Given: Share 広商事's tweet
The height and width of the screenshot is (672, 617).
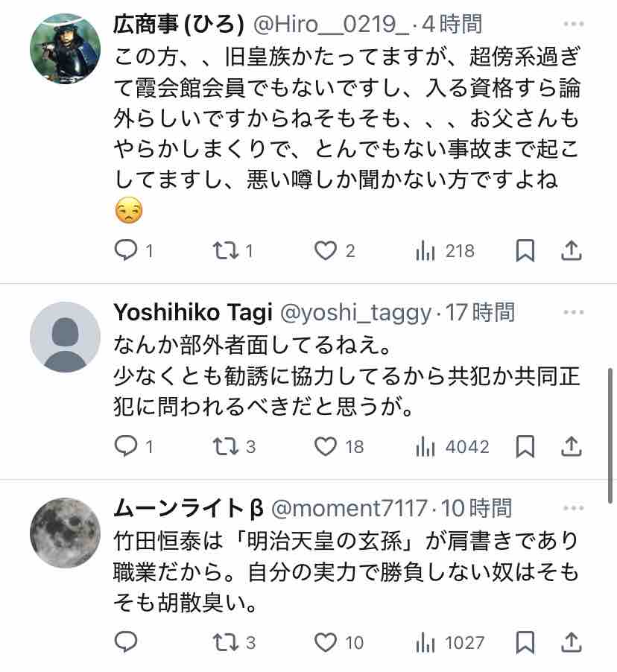Looking at the screenshot, I should pyautogui.click(x=571, y=251).
